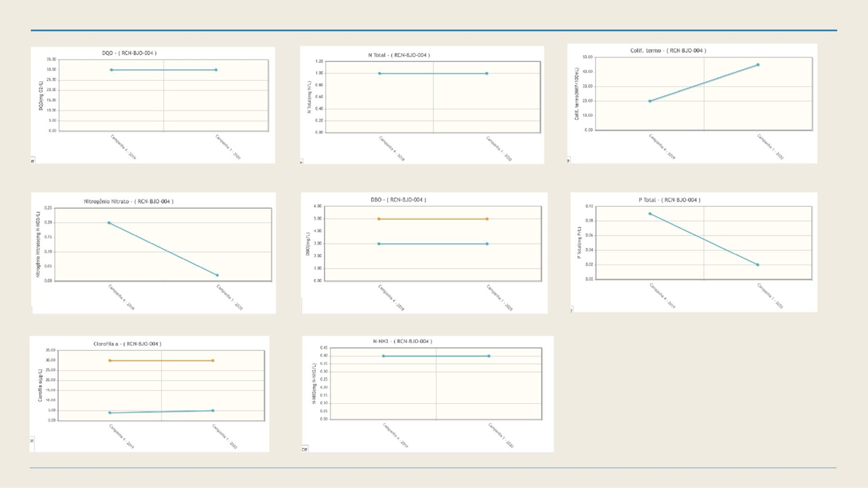Select N-NH3 data point at Campanha 1 - 2020
The image size is (868, 488).
pyautogui.click(x=489, y=356)
